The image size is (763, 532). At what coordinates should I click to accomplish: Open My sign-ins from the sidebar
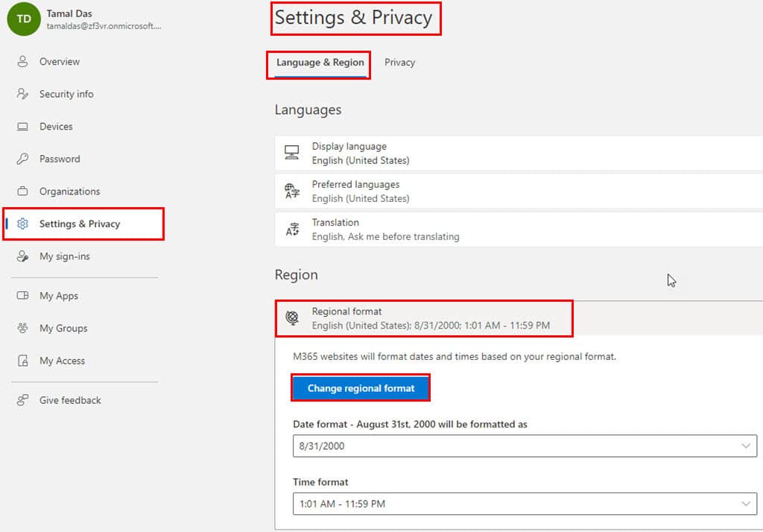[x=25, y=256]
